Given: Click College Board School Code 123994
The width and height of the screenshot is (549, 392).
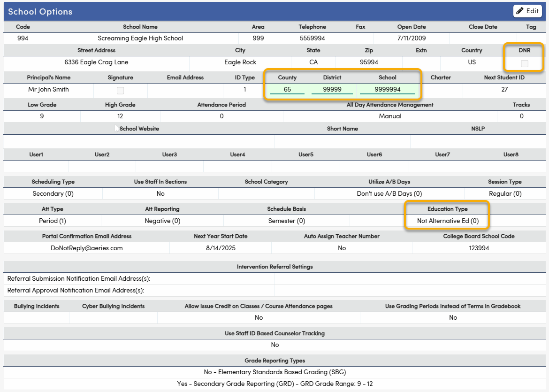Looking at the screenshot, I should click(479, 248).
